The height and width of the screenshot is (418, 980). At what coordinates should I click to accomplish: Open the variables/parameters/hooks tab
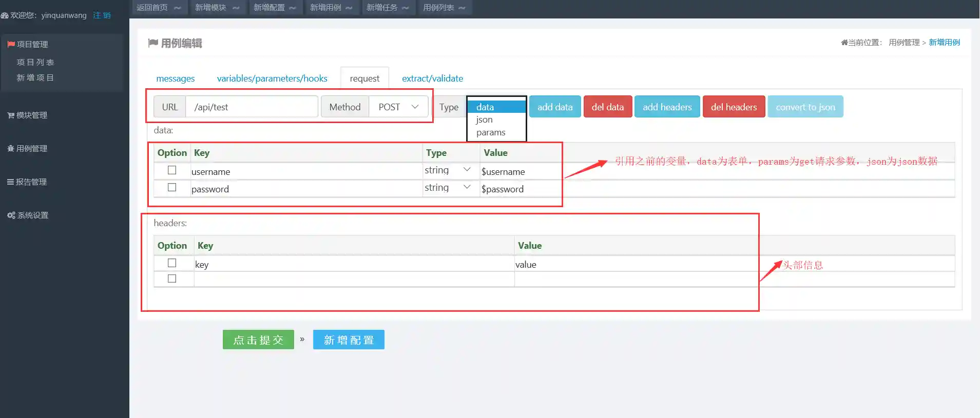(272, 78)
